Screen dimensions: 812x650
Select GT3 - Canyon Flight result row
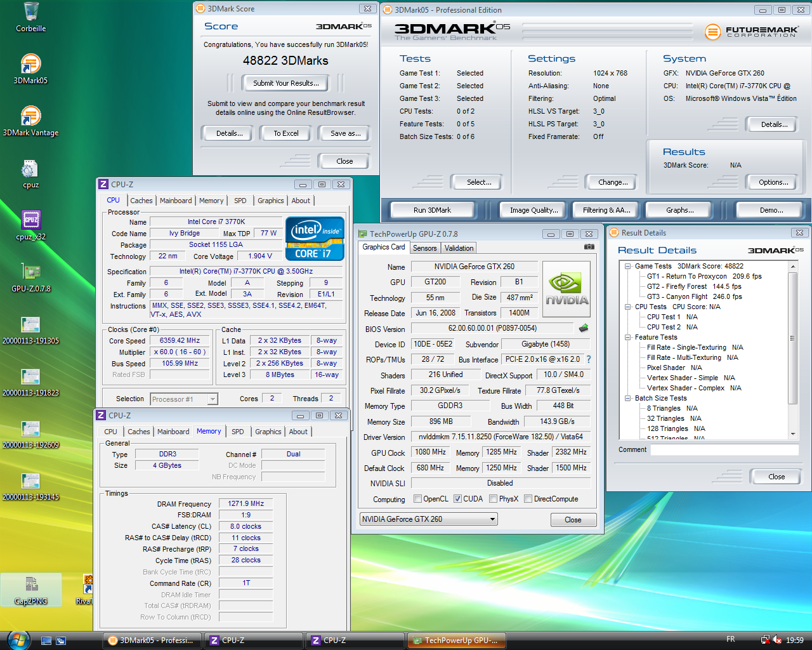click(694, 296)
